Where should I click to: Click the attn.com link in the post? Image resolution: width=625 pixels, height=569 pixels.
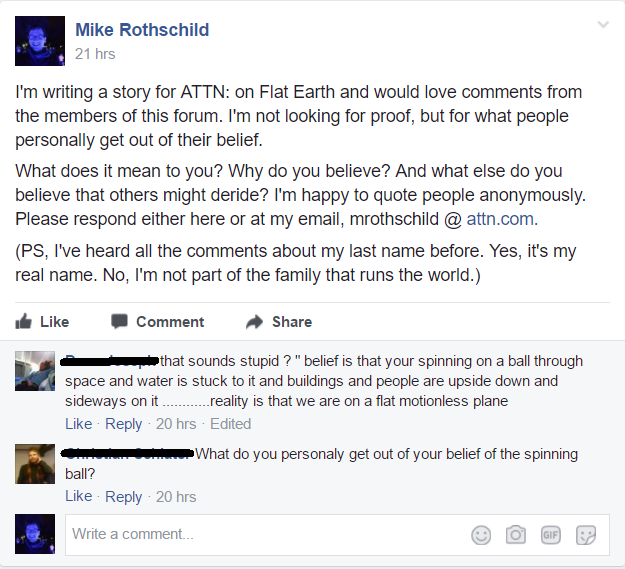[x=500, y=219]
